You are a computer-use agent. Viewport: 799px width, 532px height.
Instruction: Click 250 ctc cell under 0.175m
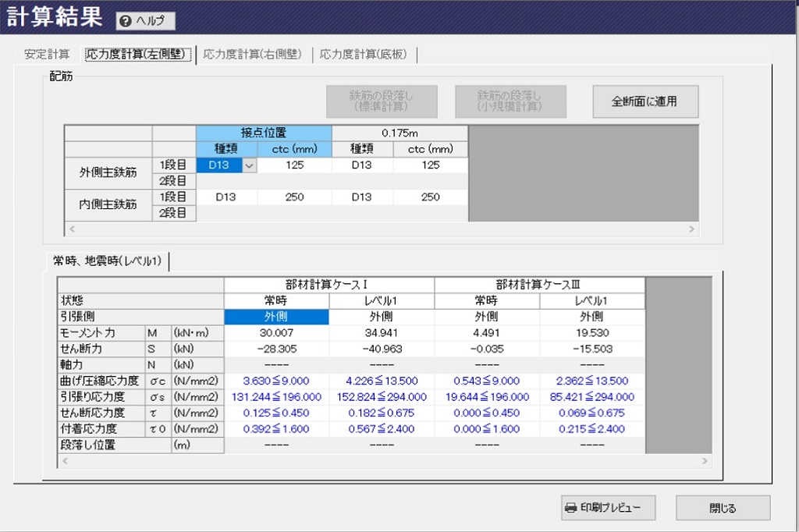431,197
